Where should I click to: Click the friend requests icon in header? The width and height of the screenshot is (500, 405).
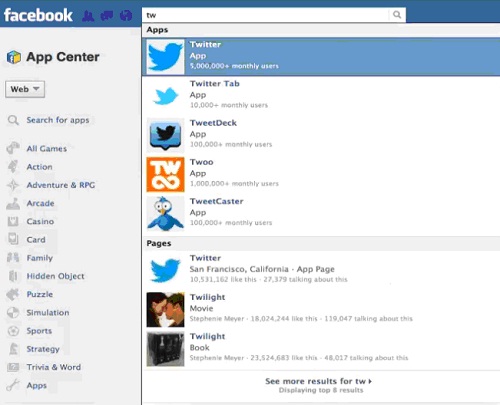tap(88, 16)
